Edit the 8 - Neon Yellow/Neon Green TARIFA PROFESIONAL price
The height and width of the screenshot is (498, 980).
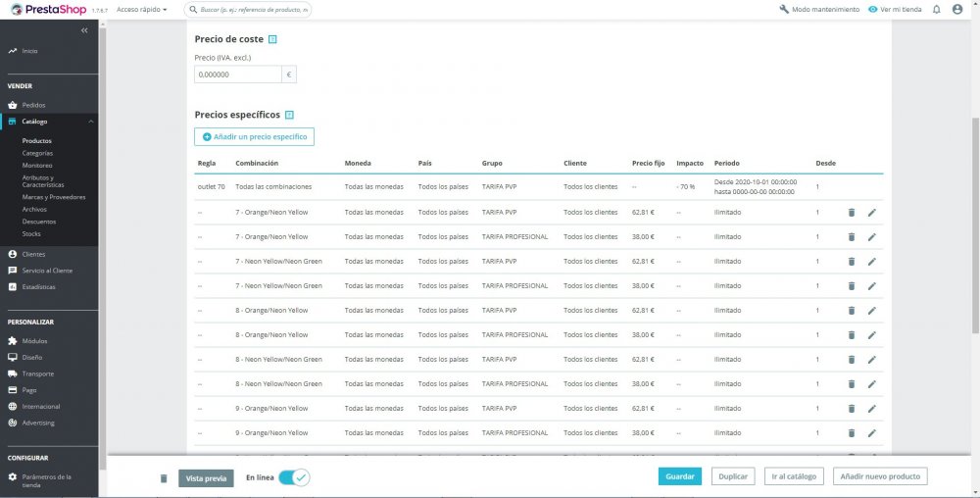(872, 384)
